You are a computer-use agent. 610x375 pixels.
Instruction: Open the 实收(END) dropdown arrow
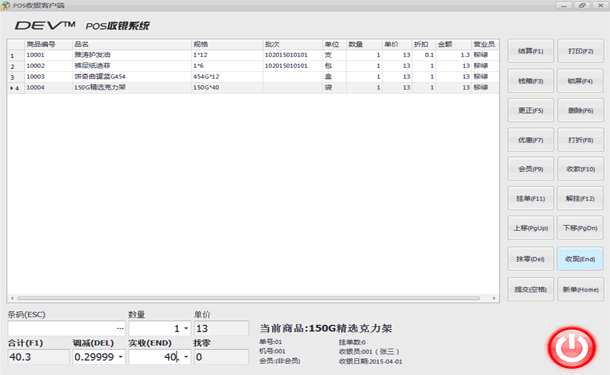tap(186, 357)
